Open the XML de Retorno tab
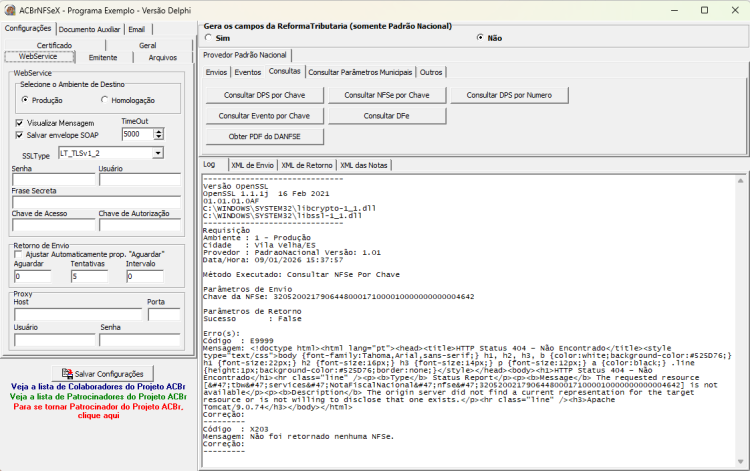750x471 pixels. [x=307, y=165]
